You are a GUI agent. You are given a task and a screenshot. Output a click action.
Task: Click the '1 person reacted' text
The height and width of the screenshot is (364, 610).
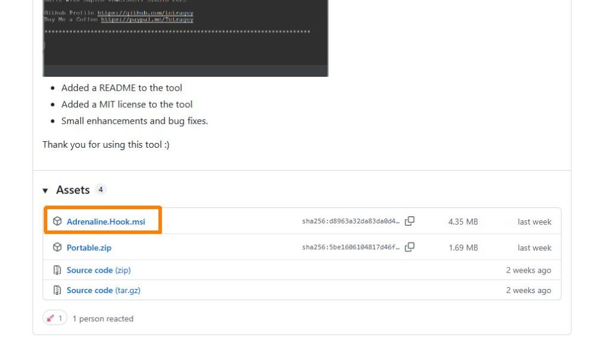pos(102,319)
